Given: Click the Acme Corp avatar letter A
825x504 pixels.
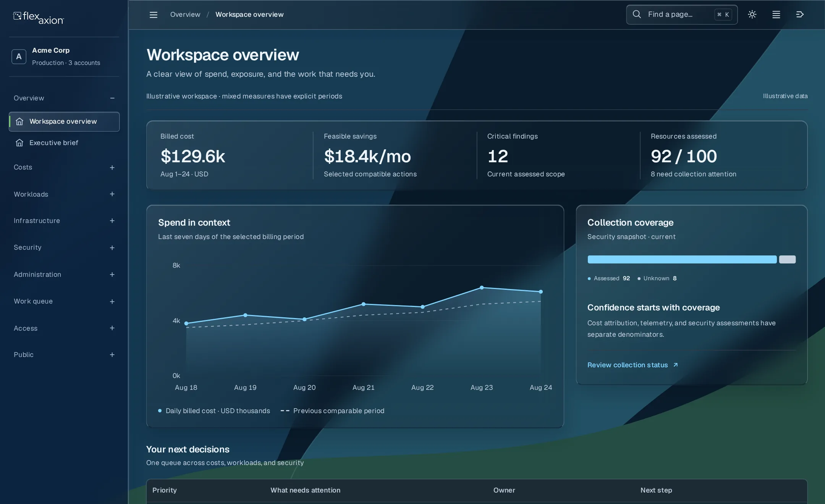Looking at the screenshot, I should (x=19, y=57).
